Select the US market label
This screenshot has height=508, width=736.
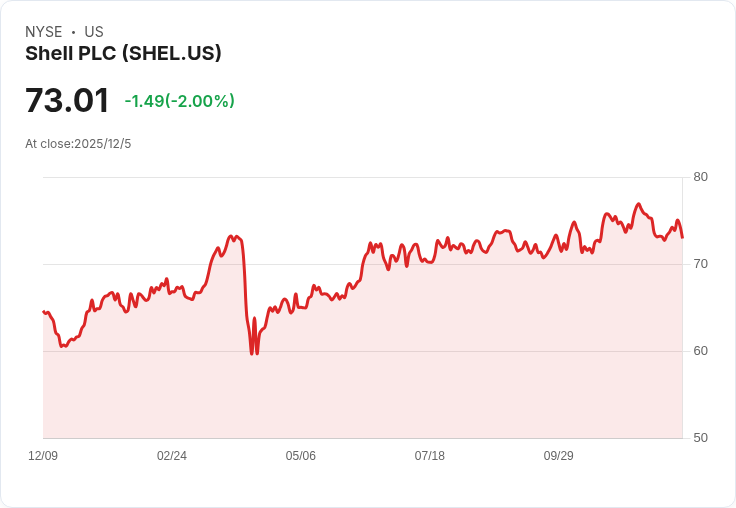(x=94, y=32)
